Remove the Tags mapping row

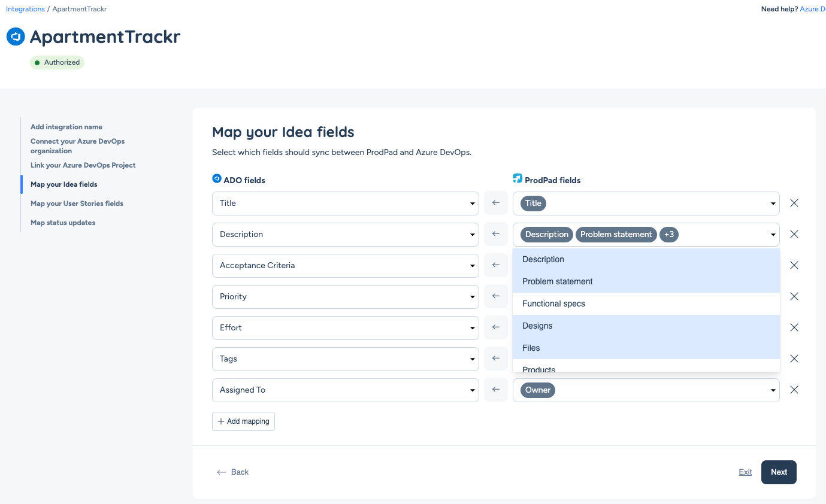coord(794,359)
